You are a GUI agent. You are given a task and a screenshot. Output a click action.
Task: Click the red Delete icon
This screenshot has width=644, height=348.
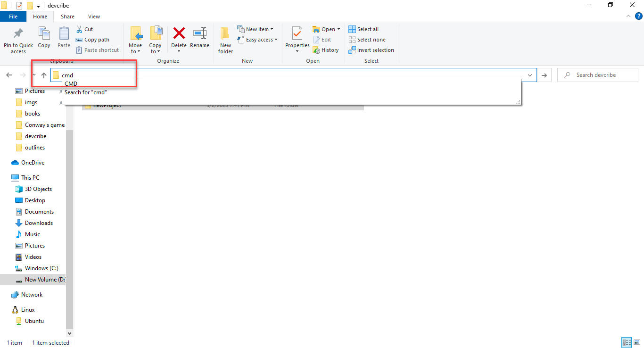coord(179,34)
